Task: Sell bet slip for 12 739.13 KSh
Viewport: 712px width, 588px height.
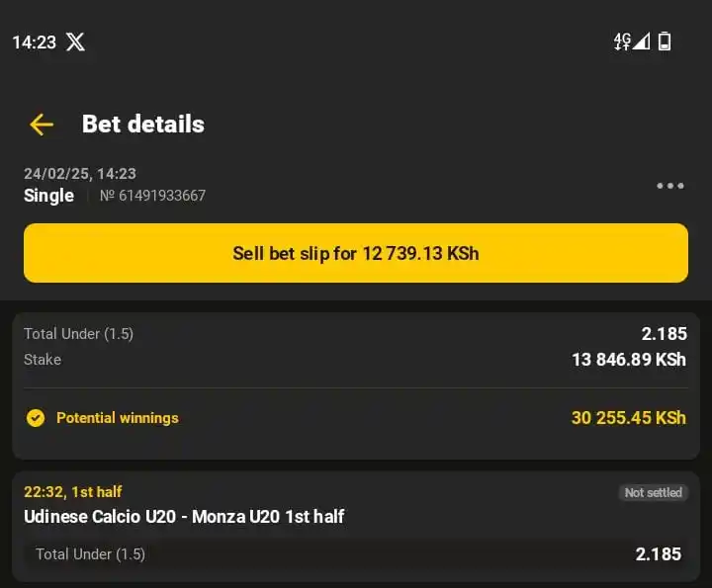Action: 356,253
